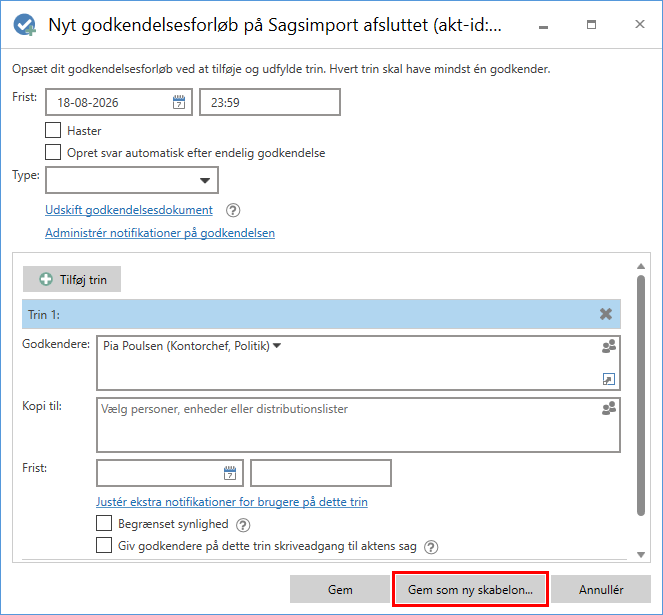Image resolution: width=663 pixels, height=615 pixels.
Task: Tick Opret svar automatisk efter endelig godkendelse
Action: coord(53,152)
